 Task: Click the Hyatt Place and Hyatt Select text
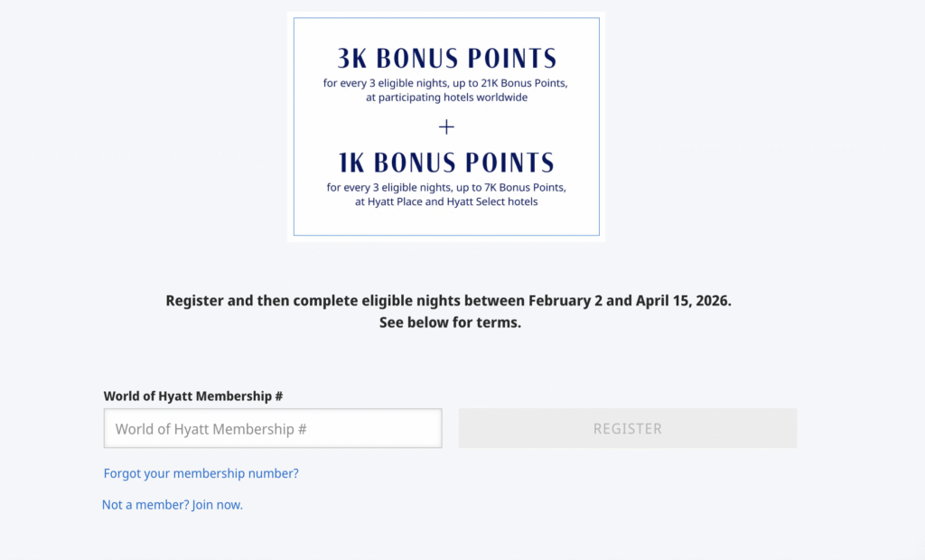445,201
